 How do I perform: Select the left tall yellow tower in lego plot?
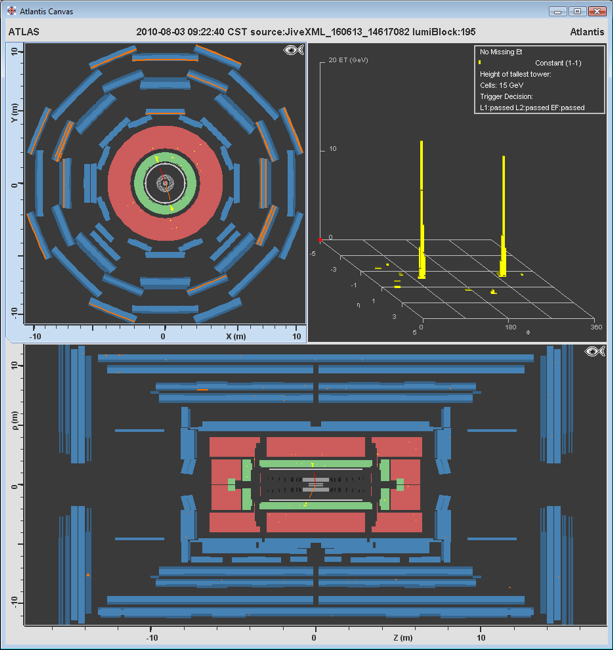tap(421, 210)
